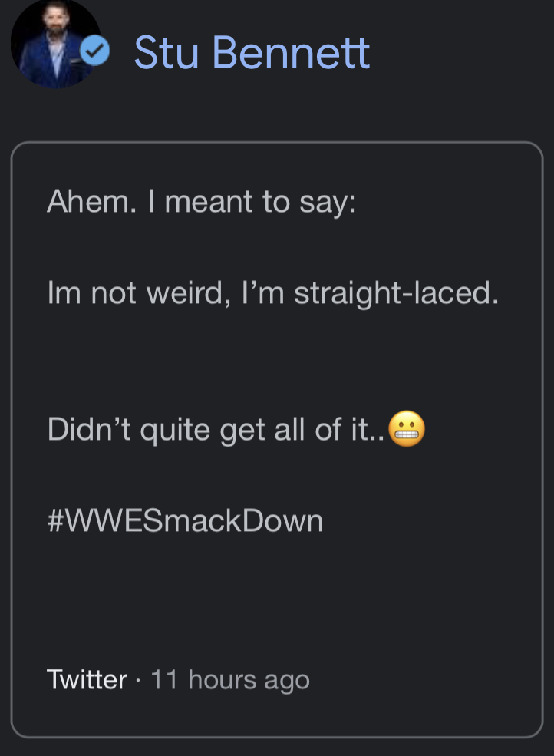Open the Stu Bennett profile name link
The width and height of the screenshot is (554, 756).
click(252, 52)
